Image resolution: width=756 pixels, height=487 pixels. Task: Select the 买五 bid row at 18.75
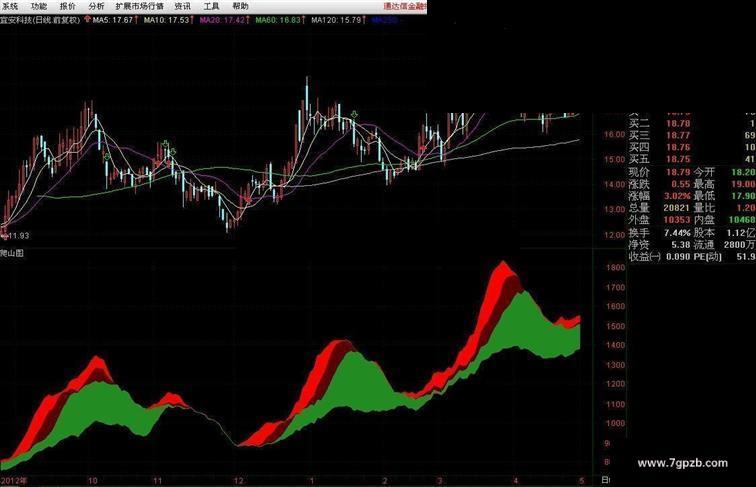pos(692,160)
